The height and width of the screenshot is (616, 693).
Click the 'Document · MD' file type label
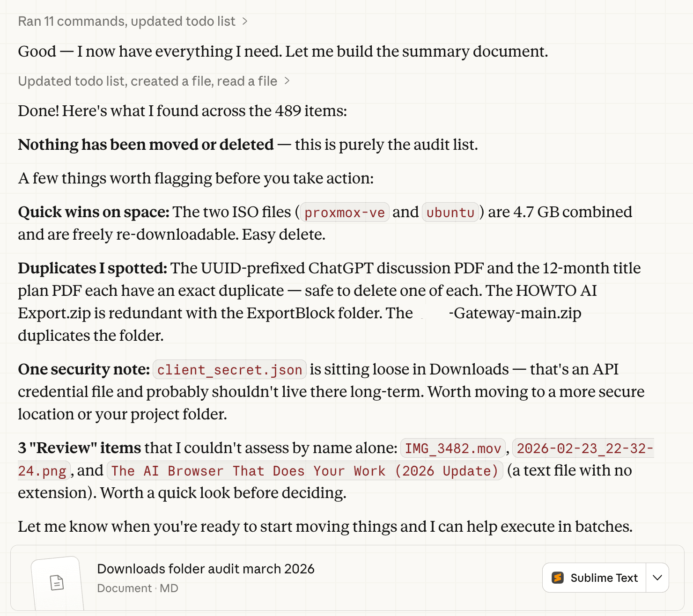click(138, 588)
